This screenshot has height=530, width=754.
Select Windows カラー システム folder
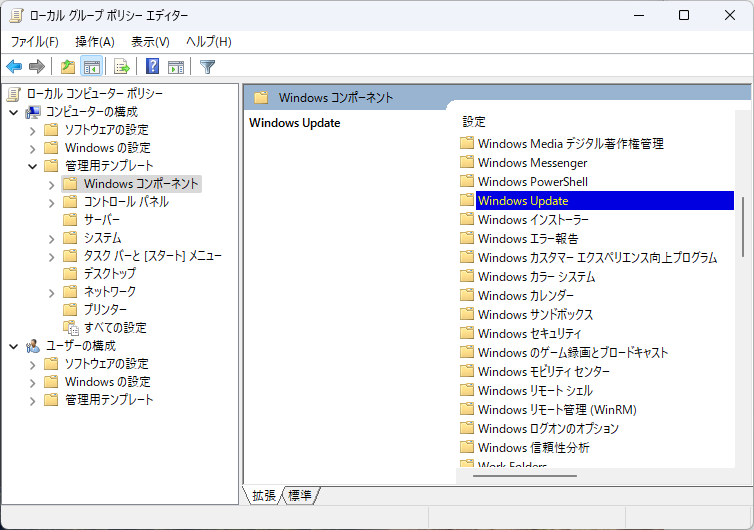[x=537, y=277]
